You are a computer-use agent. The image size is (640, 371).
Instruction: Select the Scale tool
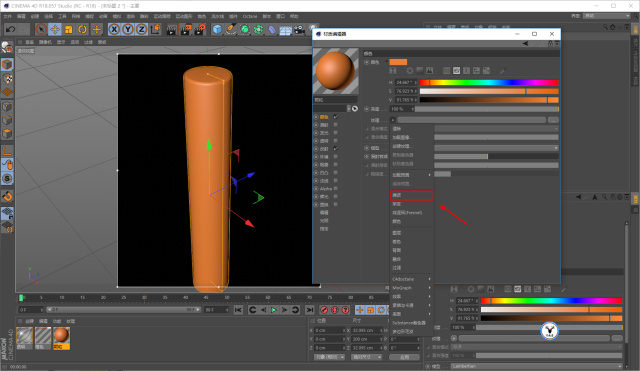click(69, 29)
